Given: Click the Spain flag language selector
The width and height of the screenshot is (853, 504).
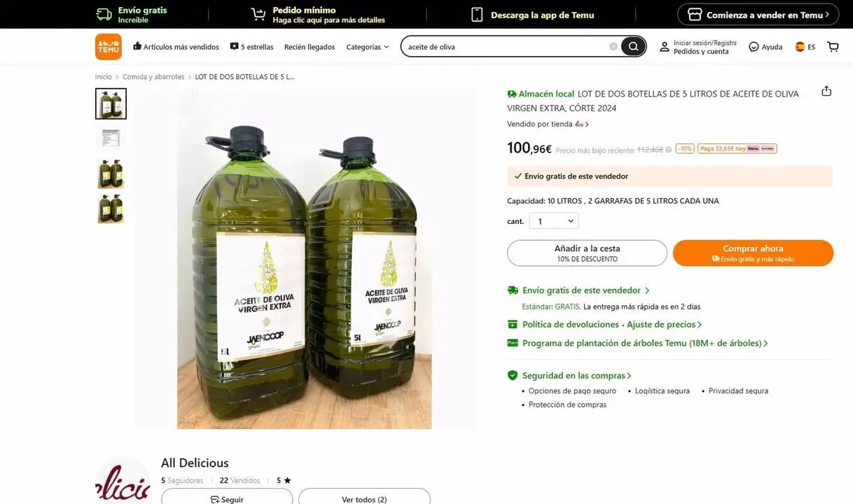Looking at the screenshot, I should [x=800, y=47].
